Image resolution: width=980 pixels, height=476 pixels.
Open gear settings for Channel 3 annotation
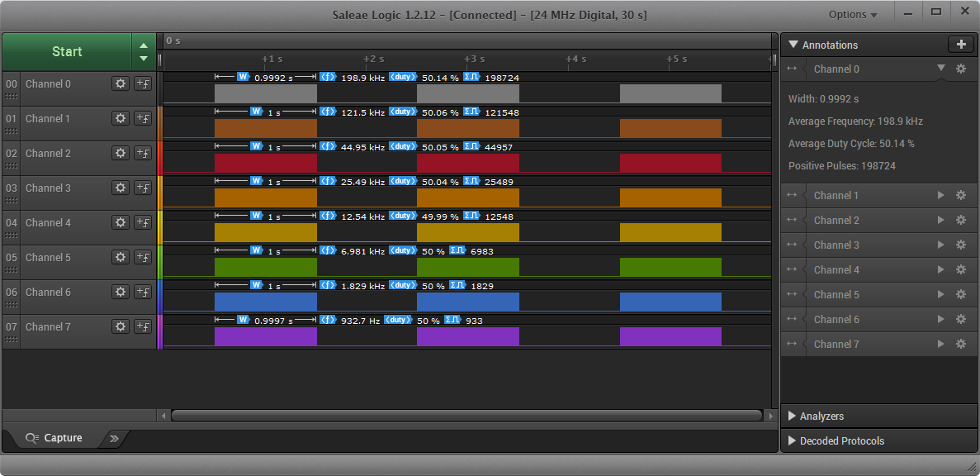tap(961, 245)
